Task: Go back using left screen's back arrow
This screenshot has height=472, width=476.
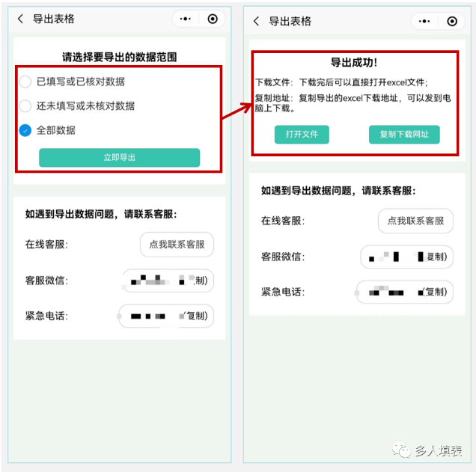Action: (20, 19)
